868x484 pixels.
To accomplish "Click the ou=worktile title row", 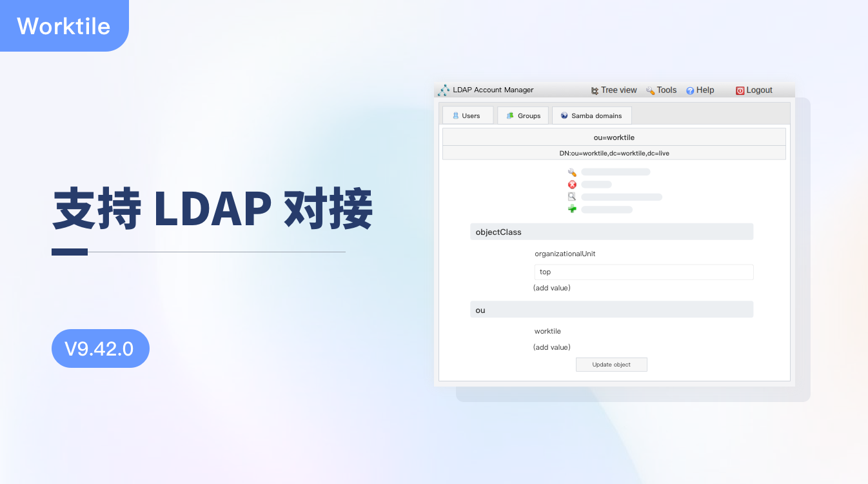I will [614, 137].
